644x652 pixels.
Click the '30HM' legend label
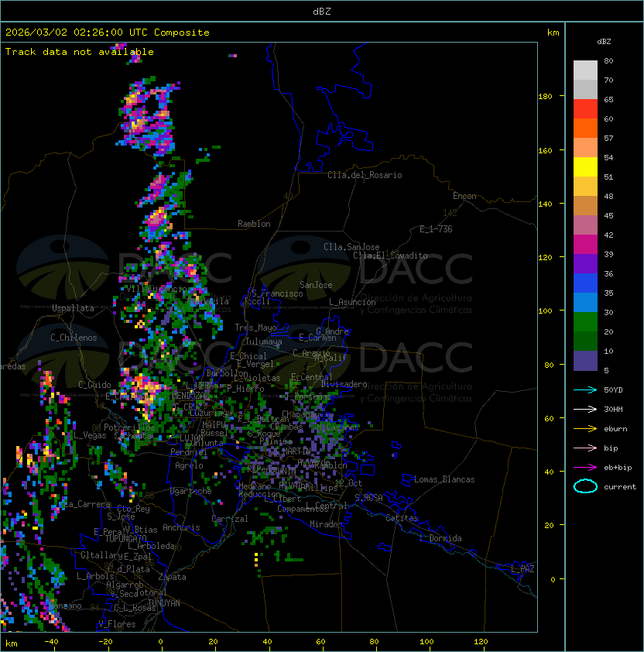[x=613, y=409]
